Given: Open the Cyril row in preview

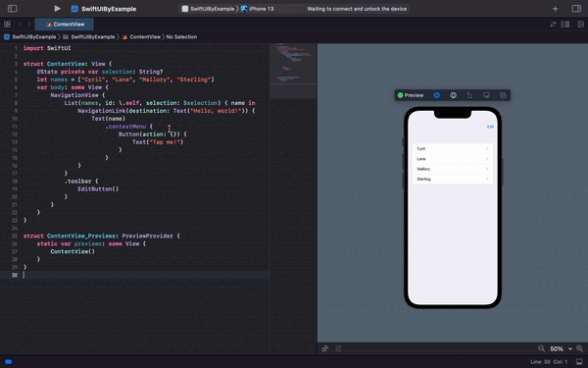Looking at the screenshot, I should click(453, 149).
